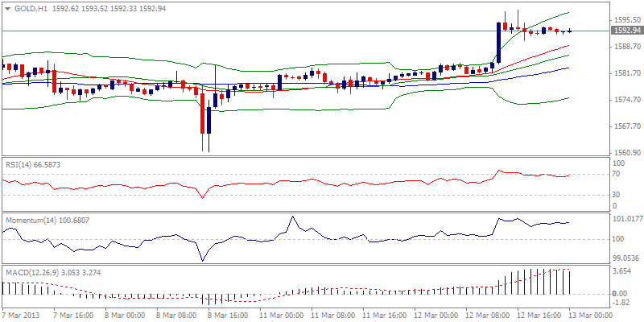Click the current price tag 1592.94
The width and height of the screenshot is (644, 322).
tap(627, 31)
